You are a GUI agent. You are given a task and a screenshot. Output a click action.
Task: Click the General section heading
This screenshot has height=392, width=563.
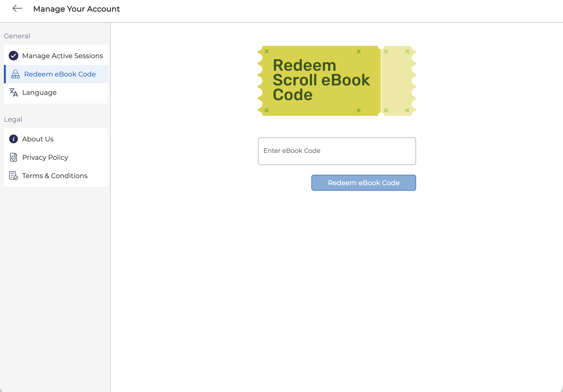17,36
